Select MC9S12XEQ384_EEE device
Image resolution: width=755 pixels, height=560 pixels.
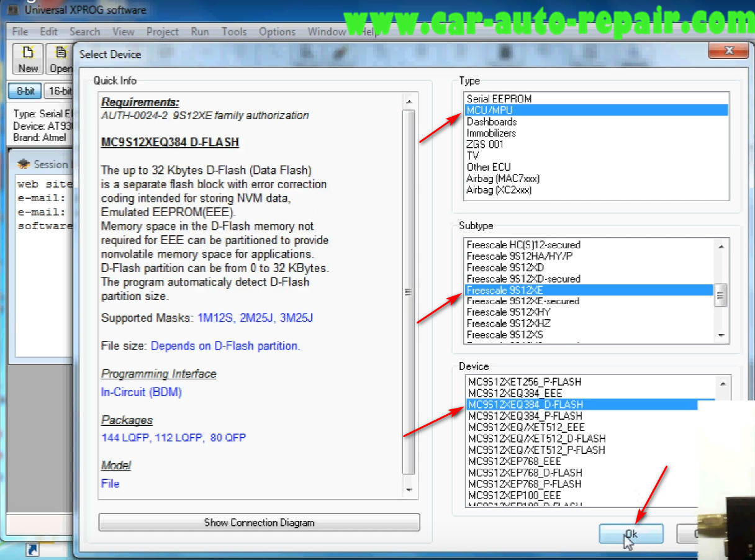pyautogui.click(x=590, y=393)
